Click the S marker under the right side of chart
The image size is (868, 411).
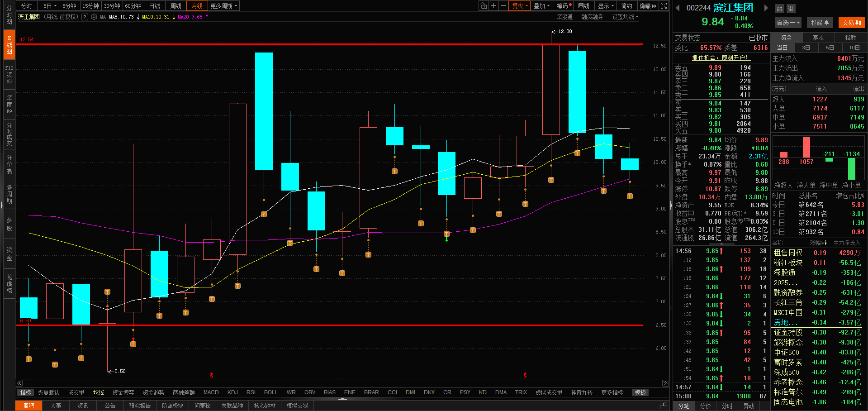point(525,375)
